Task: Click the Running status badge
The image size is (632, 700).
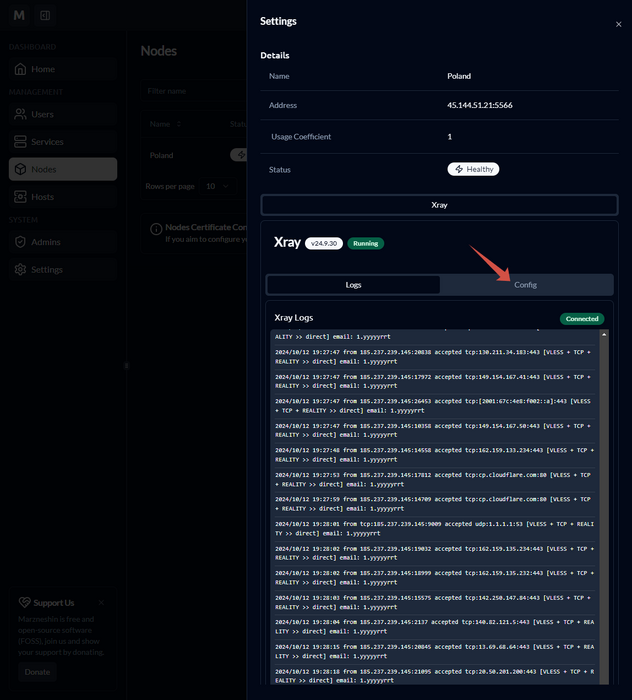Action: click(365, 243)
